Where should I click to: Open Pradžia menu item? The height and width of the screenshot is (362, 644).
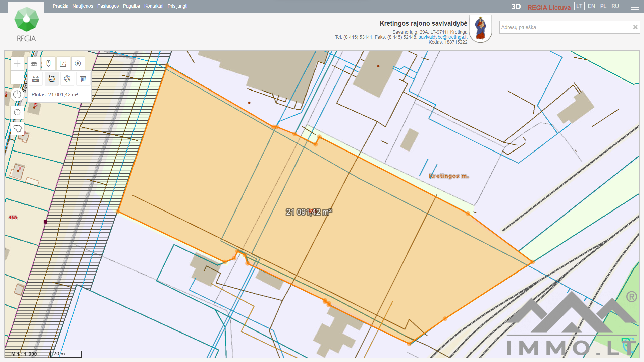pos(60,6)
